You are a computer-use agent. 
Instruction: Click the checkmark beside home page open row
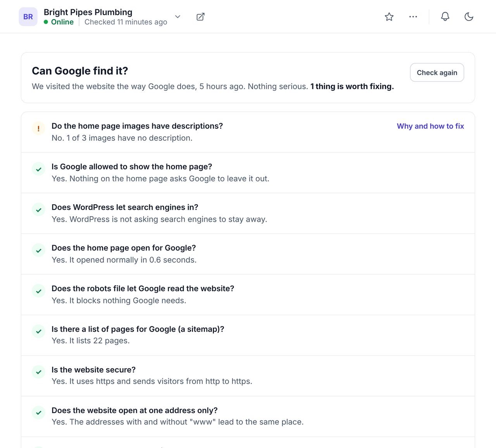pyautogui.click(x=38, y=250)
